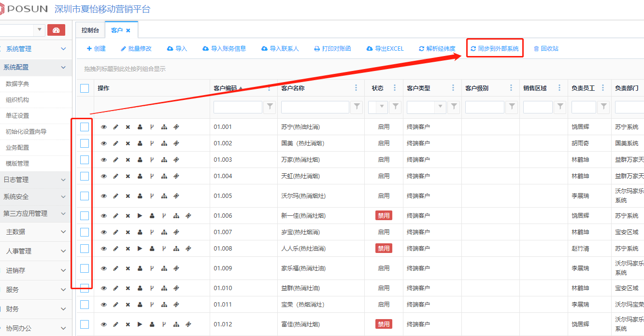Open the column menu dots for 客户类型
644x336 pixels.
[x=453, y=88]
